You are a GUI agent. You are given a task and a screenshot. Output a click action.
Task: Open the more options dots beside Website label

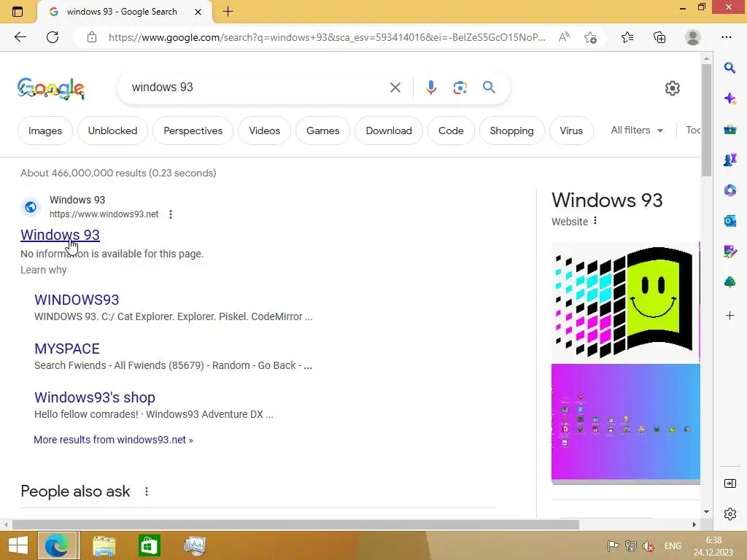595,221
